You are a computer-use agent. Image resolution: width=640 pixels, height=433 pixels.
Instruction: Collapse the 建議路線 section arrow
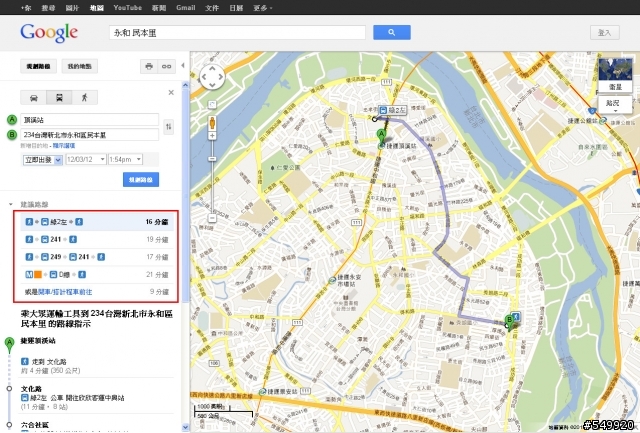click(11, 204)
